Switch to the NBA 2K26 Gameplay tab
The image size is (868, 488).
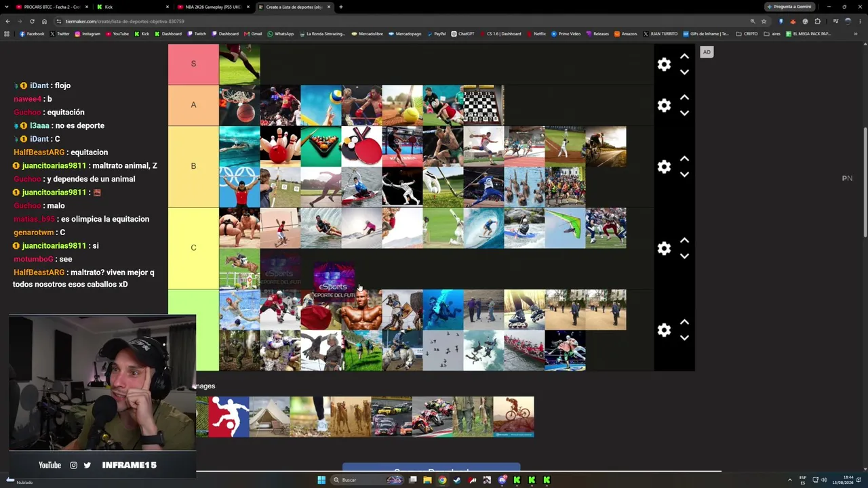(213, 7)
